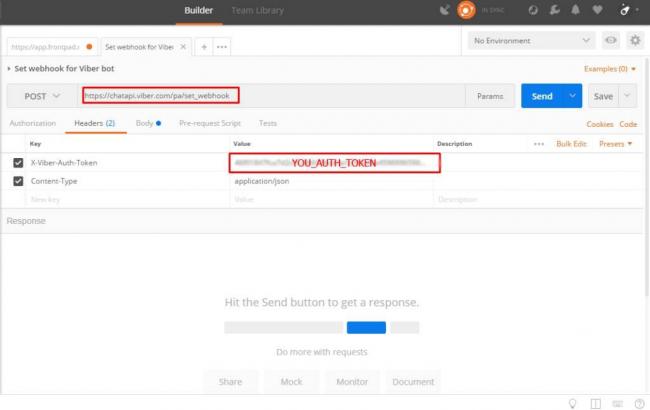650x410 pixels.
Task: Click the Params button
Action: (x=490, y=96)
